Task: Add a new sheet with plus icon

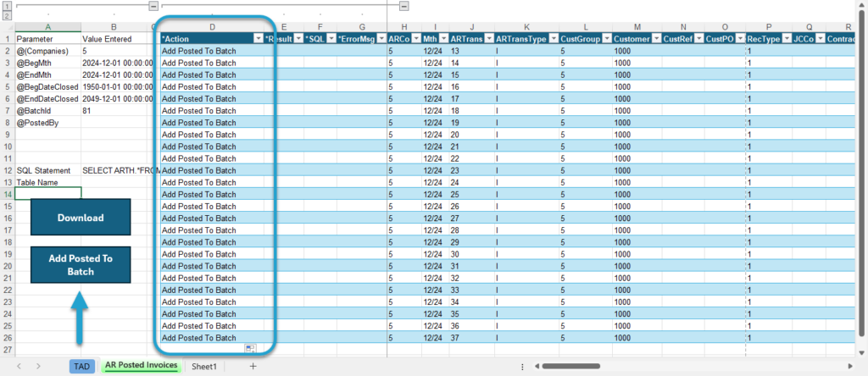Action: (x=253, y=366)
